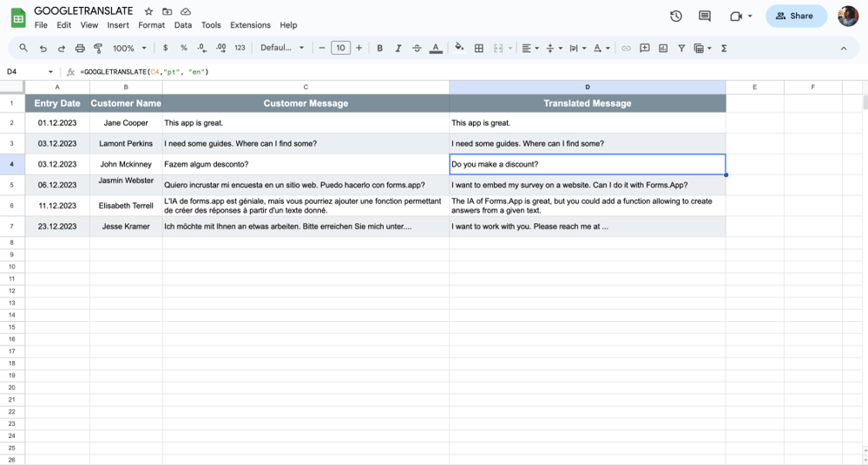Click the Share button
The image size is (868, 465).
coord(795,16)
